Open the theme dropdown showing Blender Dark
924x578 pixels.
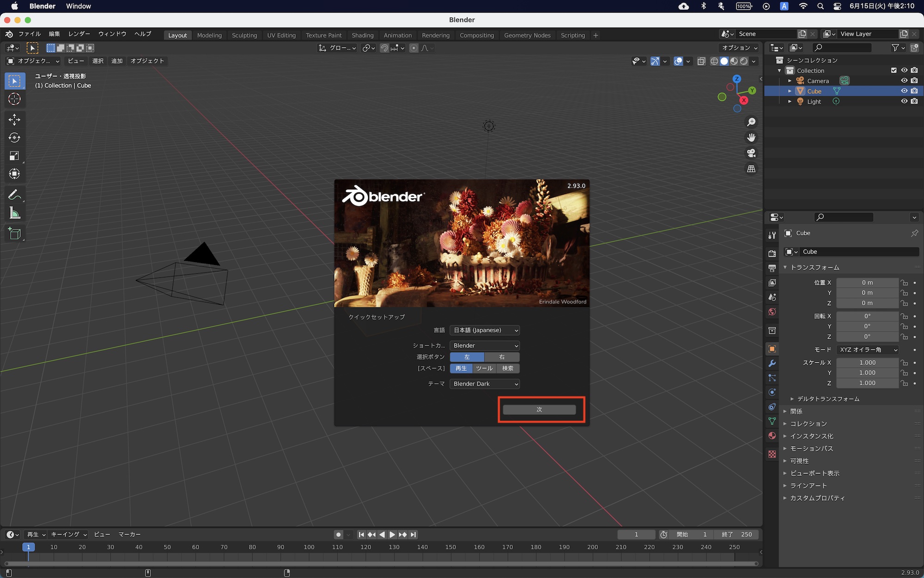coord(485,384)
